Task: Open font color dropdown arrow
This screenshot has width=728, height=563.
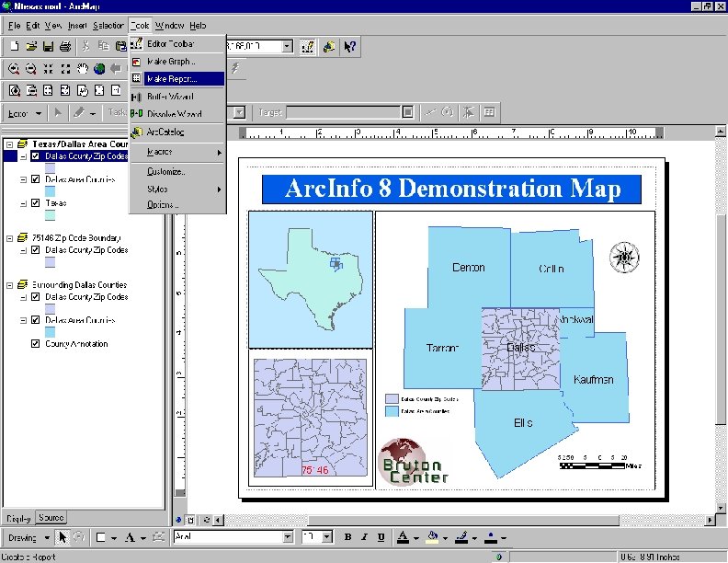Action: click(x=416, y=538)
